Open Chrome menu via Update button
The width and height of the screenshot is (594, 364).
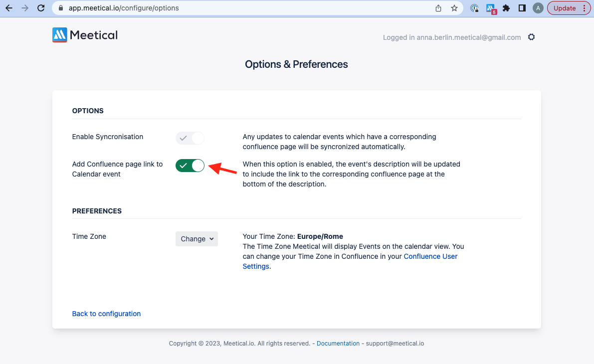click(569, 8)
